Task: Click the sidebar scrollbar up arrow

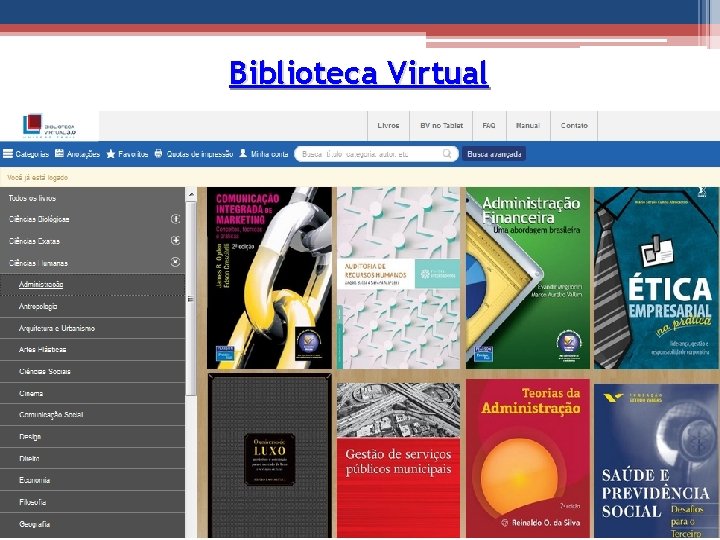Action: pos(191,195)
